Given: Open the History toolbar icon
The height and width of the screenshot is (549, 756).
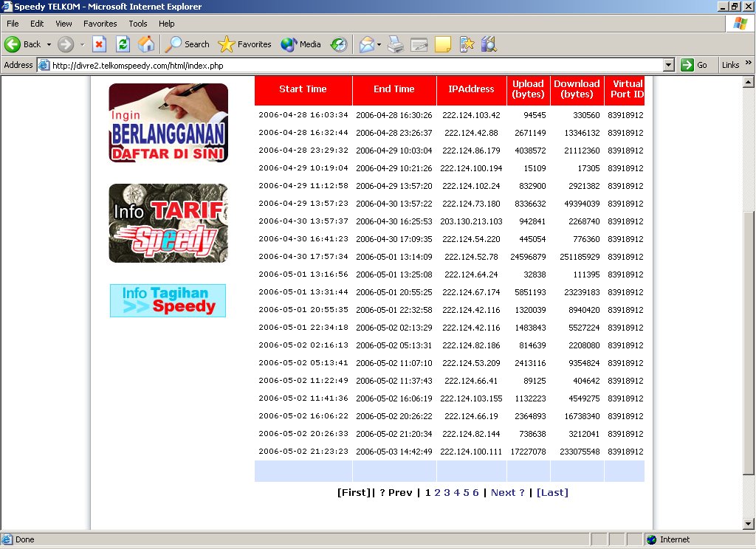Looking at the screenshot, I should tap(339, 44).
